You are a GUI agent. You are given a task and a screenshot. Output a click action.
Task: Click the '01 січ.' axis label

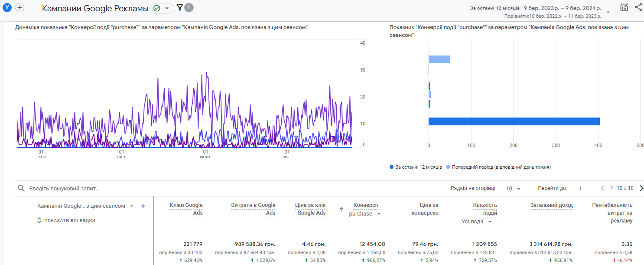[x=286, y=154]
